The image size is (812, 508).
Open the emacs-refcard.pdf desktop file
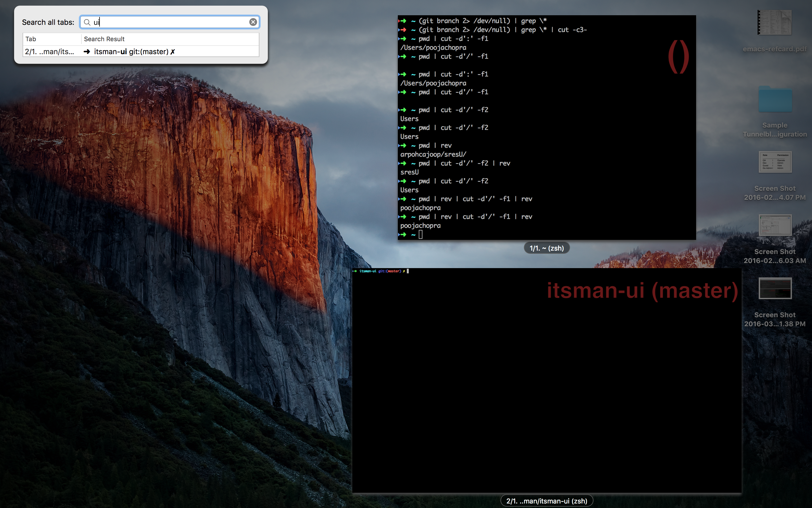pyautogui.click(x=775, y=31)
